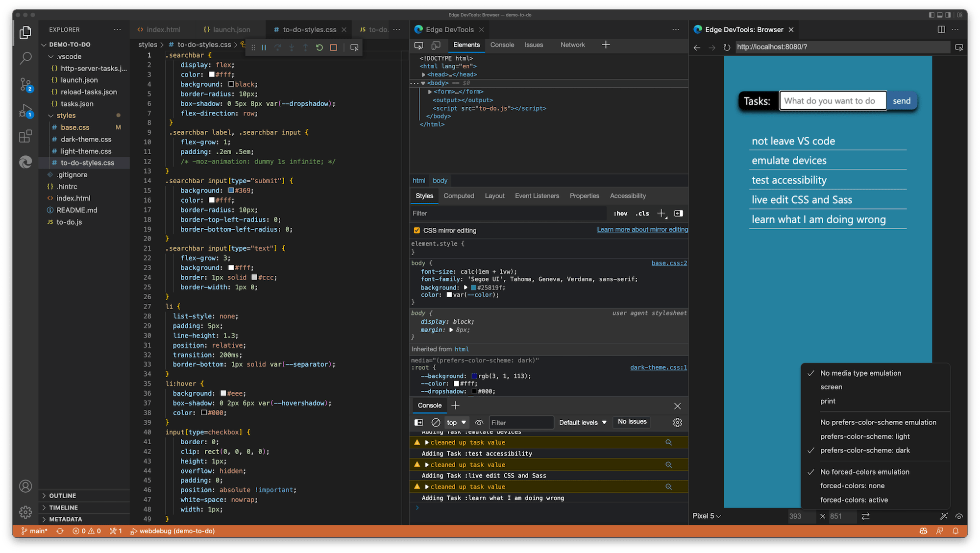Open the Default levels dropdown
This screenshot has height=553, width=980.
pos(582,422)
